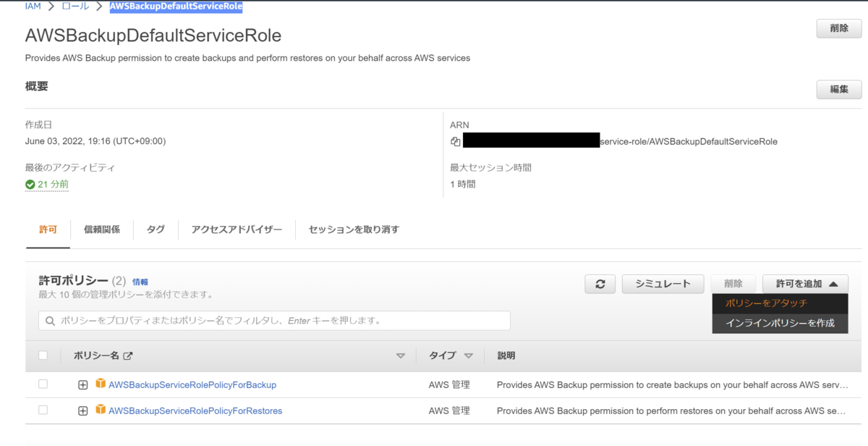Switch to the セッションを取り消す tab
This screenshot has height=446, width=868.
[354, 230]
